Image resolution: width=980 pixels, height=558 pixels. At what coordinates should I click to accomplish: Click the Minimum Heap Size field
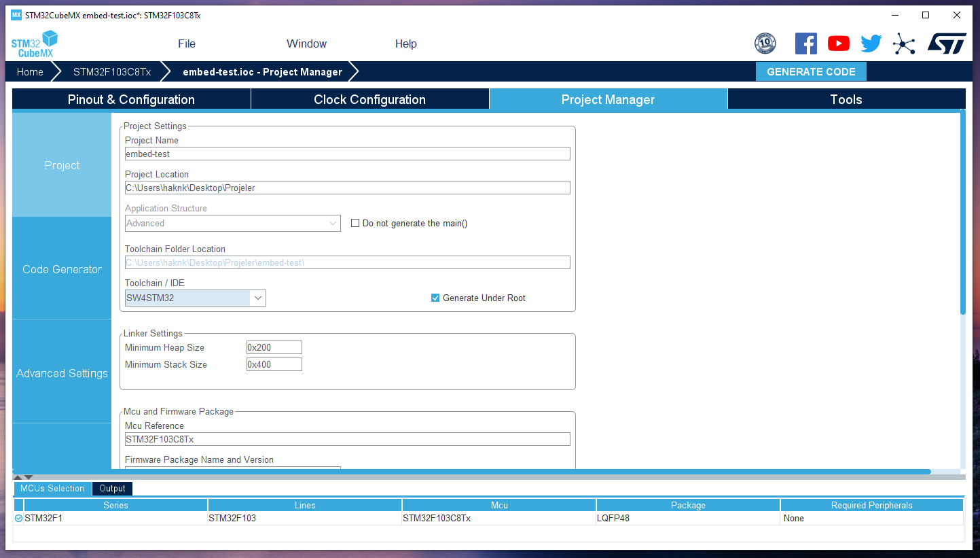pos(274,347)
